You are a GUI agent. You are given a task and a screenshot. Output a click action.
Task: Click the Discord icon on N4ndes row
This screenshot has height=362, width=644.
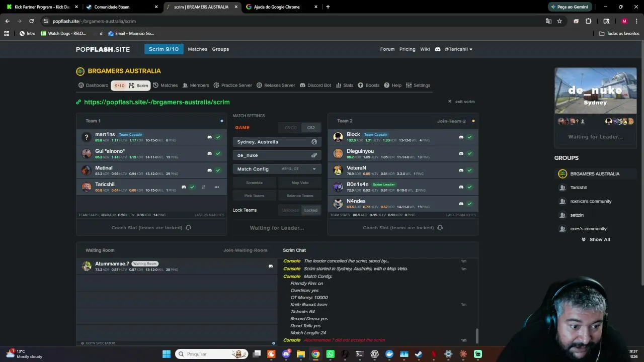461,204
